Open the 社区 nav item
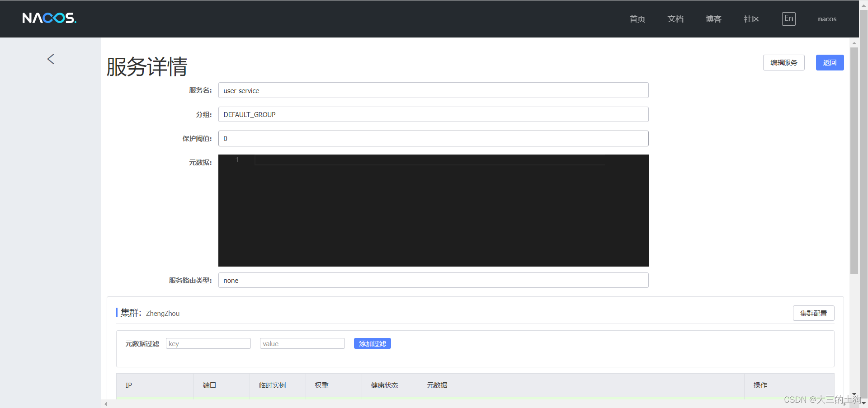Image resolution: width=868 pixels, height=408 pixels. [751, 19]
